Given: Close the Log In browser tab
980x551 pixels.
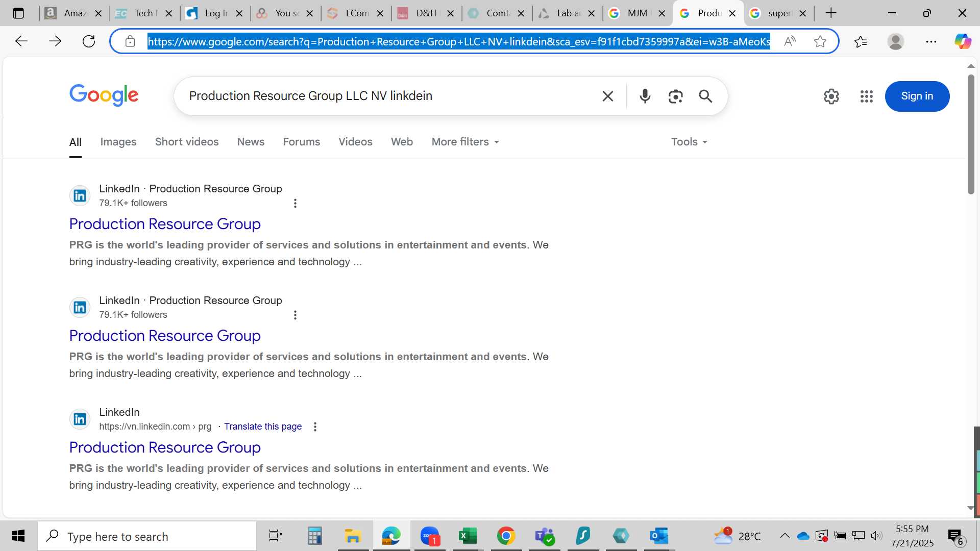Looking at the screenshot, I should (239, 13).
